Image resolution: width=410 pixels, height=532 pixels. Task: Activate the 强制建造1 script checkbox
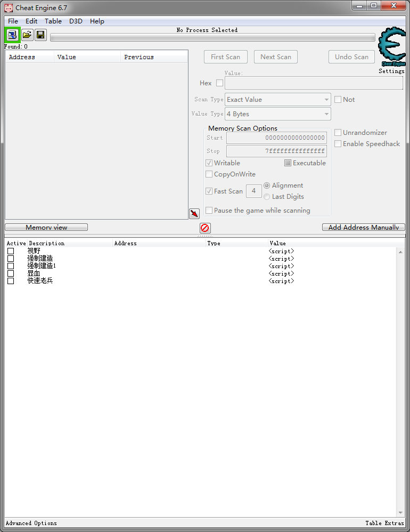tap(11, 266)
